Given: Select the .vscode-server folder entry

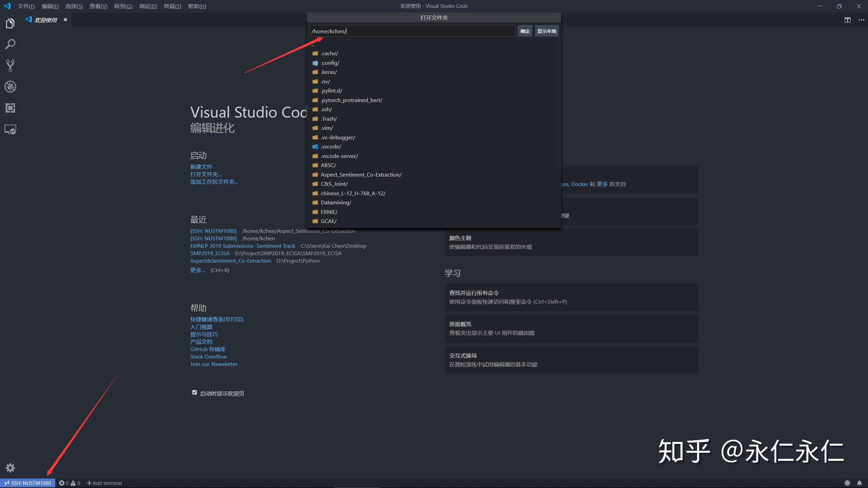Looking at the screenshot, I should click(x=339, y=156).
